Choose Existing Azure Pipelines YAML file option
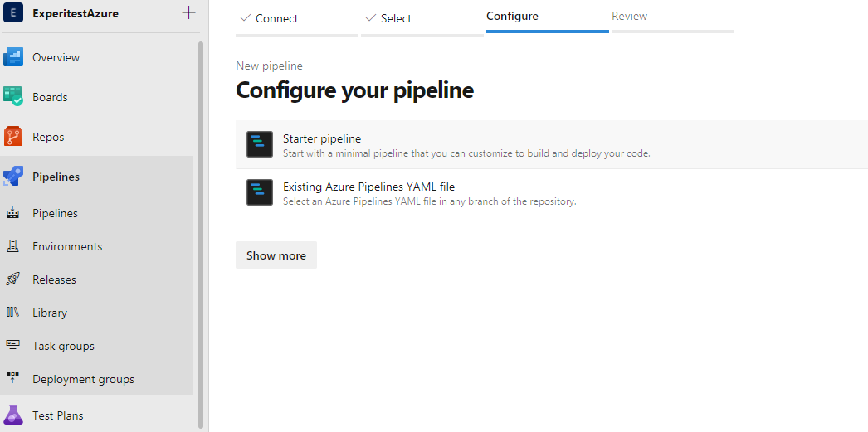This screenshot has width=868, height=432. click(551, 192)
